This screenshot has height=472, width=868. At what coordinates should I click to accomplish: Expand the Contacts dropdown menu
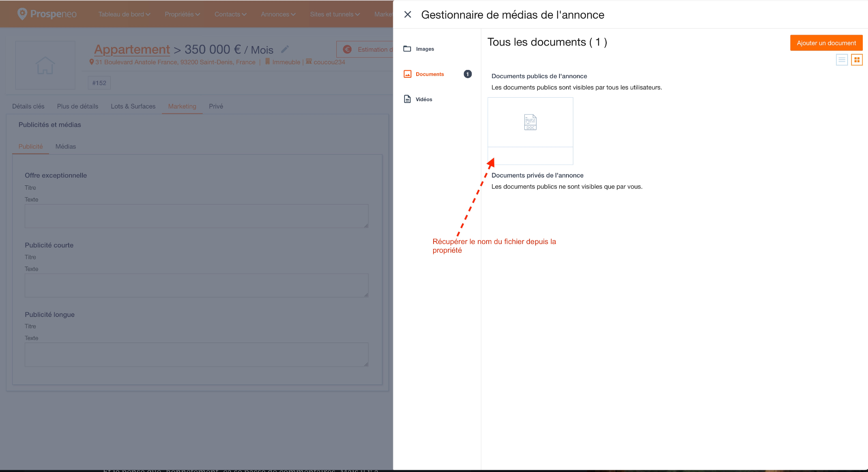click(x=230, y=14)
